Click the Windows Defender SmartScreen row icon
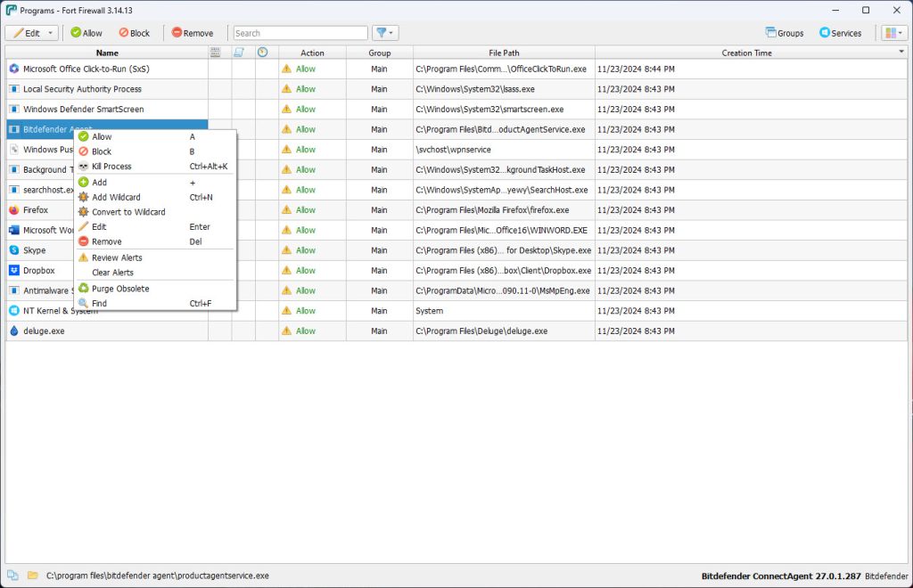The width and height of the screenshot is (913, 588). 14,109
